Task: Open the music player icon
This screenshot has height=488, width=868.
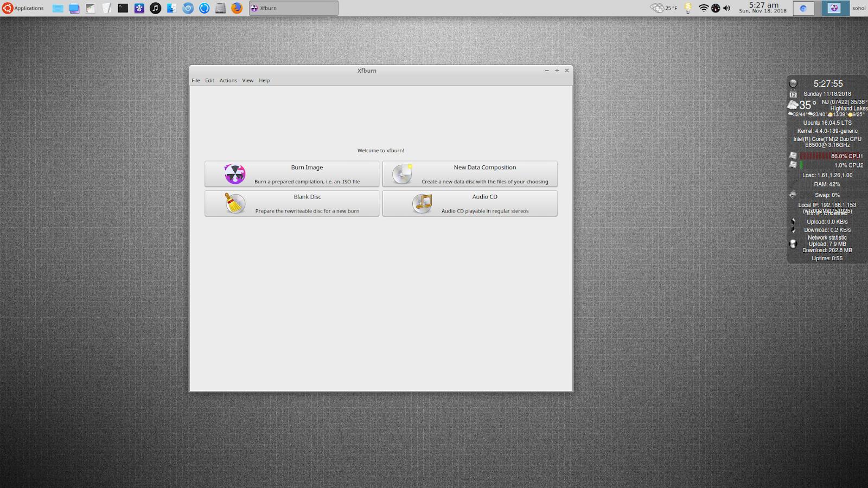Action: click(x=156, y=8)
